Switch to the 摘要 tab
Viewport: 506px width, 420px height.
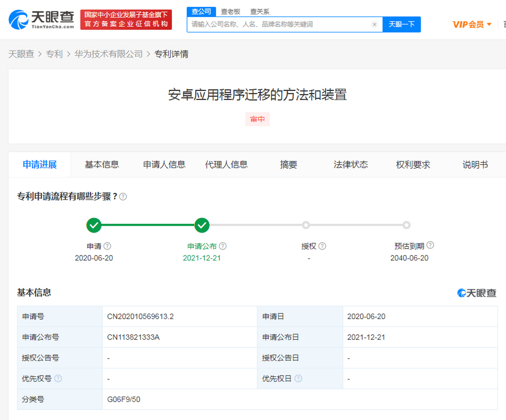click(289, 165)
